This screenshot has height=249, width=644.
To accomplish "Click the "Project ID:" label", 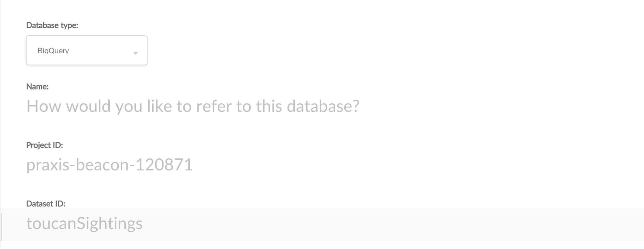I will [x=45, y=145].
